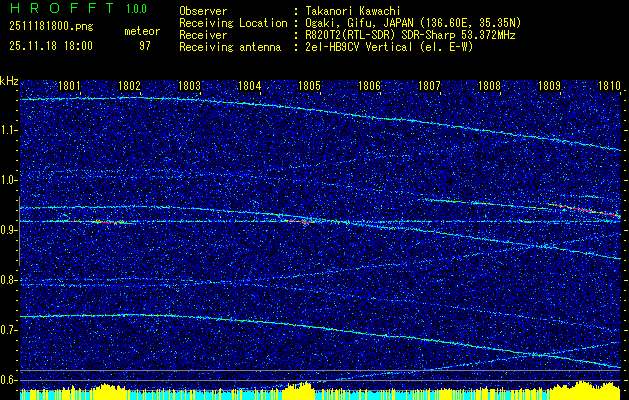Click the 1808 time marker
The height and width of the screenshot is (400, 629).
coord(489,86)
